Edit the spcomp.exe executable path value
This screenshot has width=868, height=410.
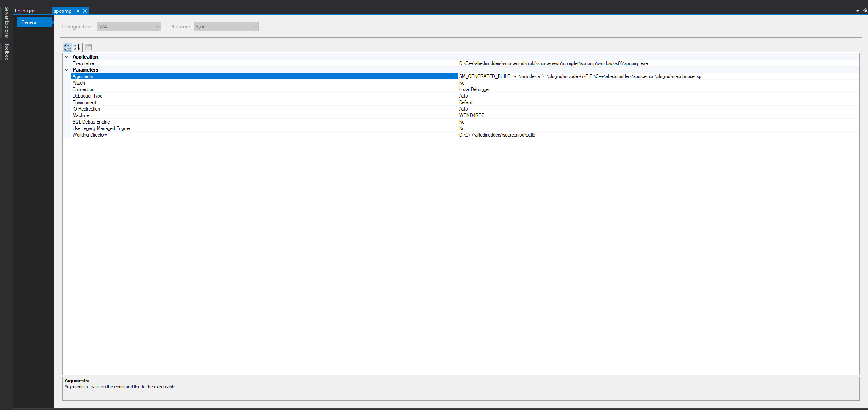click(553, 63)
